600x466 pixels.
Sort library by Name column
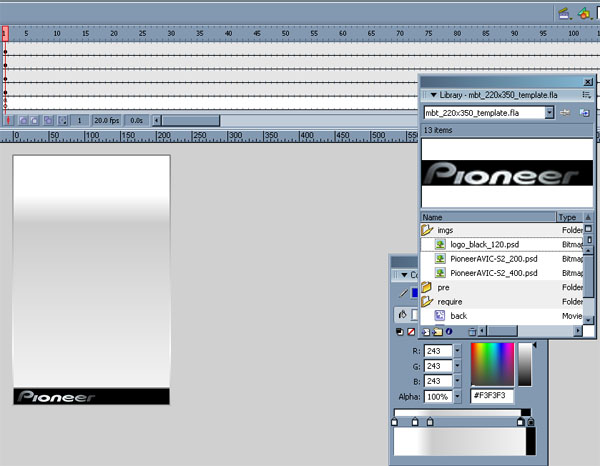pyautogui.click(x=488, y=217)
